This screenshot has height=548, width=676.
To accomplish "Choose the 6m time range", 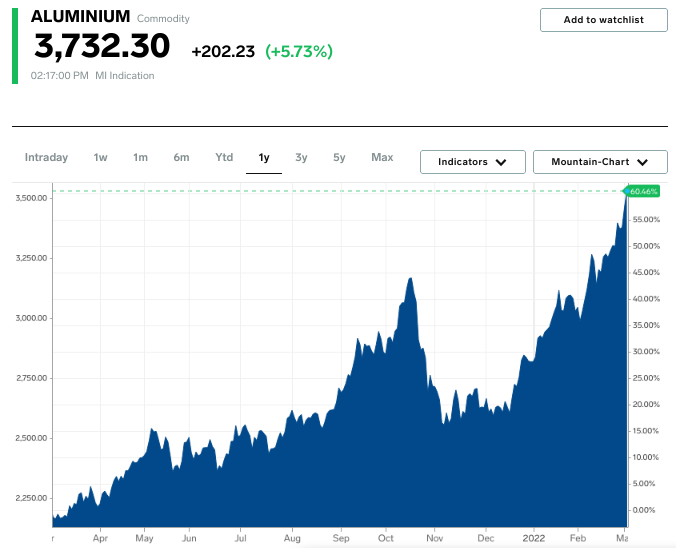I will click(x=182, y=157).
